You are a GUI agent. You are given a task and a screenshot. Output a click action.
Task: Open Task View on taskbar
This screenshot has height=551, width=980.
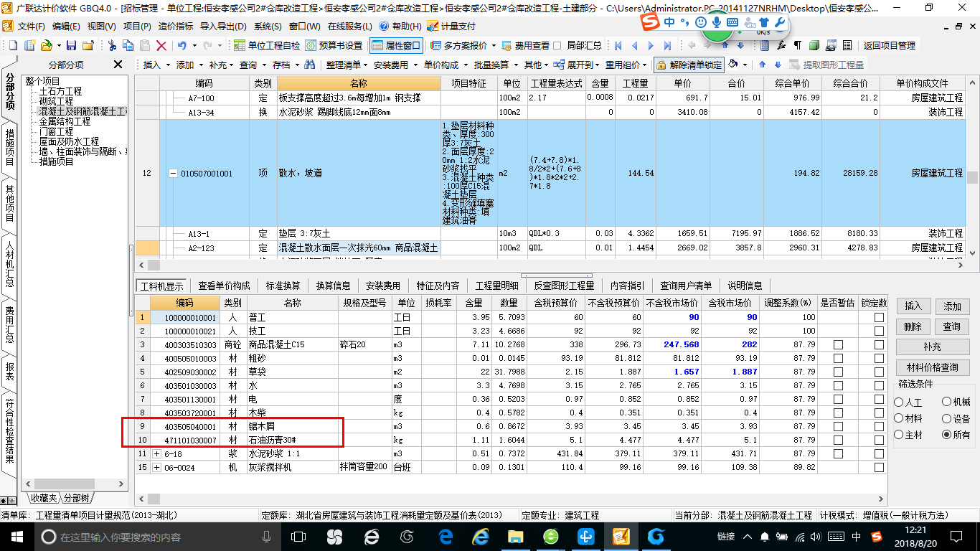[x=298, y=536]
